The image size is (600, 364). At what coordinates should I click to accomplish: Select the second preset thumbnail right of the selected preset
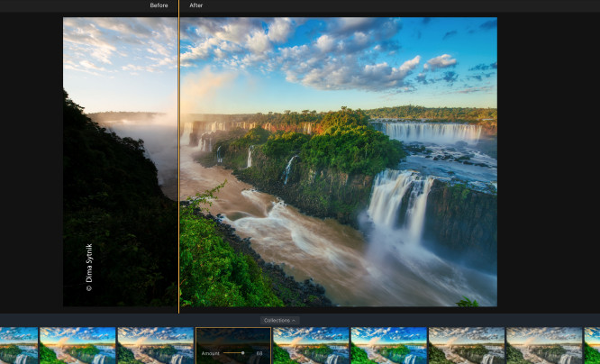coord(389,346)
